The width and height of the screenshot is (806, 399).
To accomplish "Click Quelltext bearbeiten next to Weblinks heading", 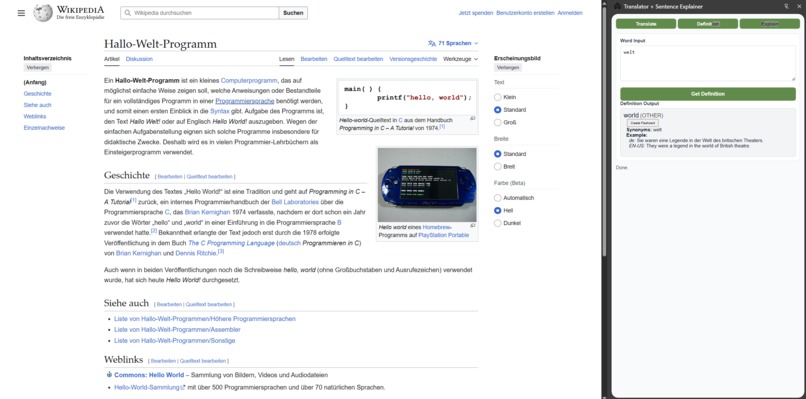I will 203,361.
